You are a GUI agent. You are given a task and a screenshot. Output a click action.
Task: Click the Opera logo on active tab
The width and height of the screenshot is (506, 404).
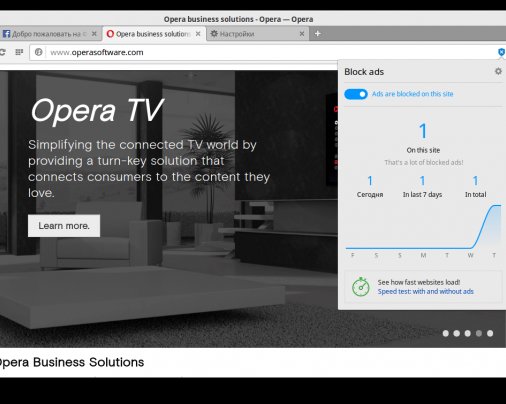pyautogui.click(x=110, y=34)
